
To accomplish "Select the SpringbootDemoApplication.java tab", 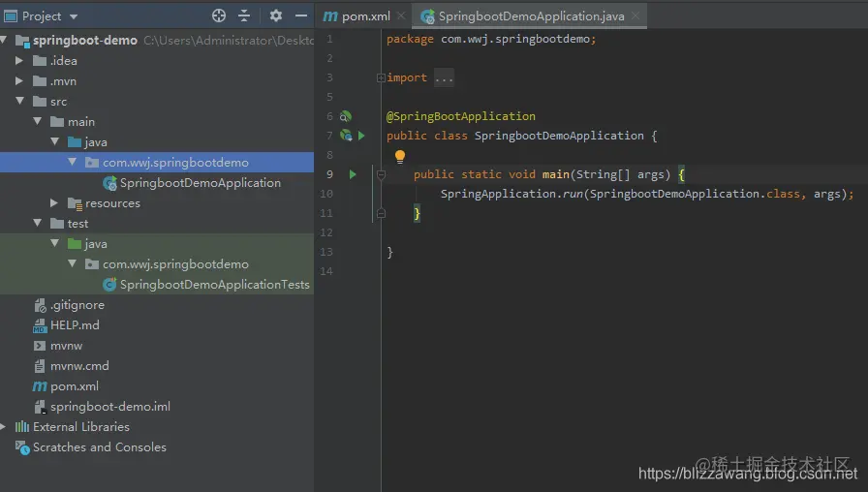I will (523, 16).
